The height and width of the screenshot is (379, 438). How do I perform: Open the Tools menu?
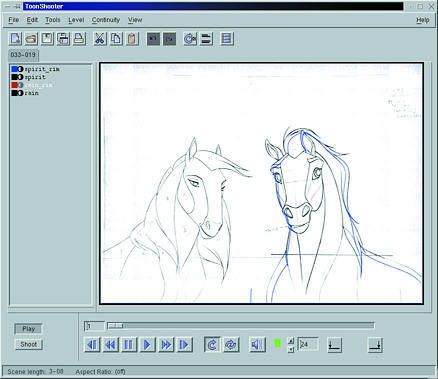coord(53,20)
